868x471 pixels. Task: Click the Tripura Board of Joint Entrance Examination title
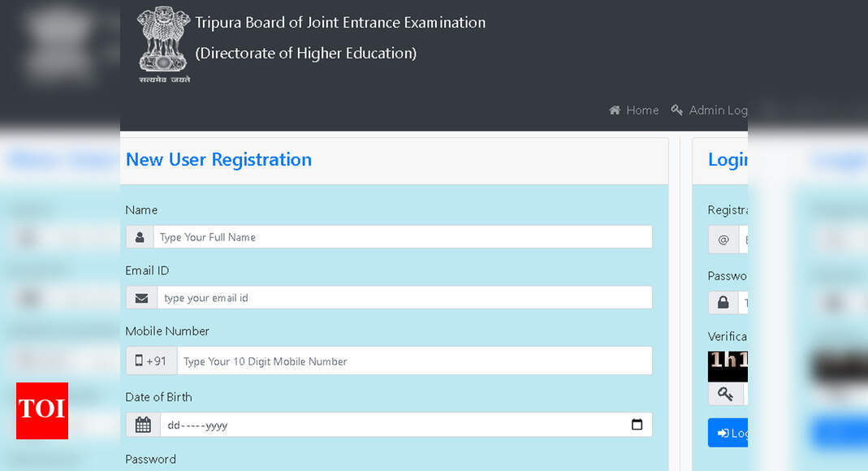340,23
